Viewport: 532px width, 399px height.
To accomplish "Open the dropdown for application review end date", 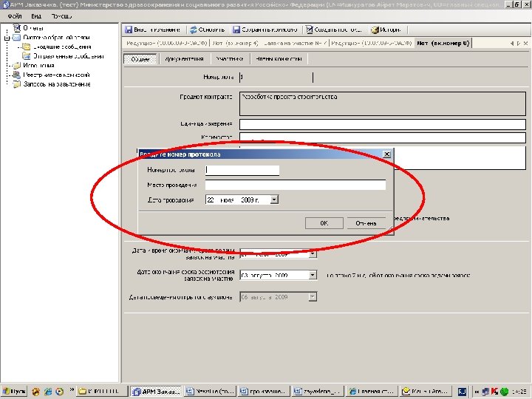I will 313,275.
